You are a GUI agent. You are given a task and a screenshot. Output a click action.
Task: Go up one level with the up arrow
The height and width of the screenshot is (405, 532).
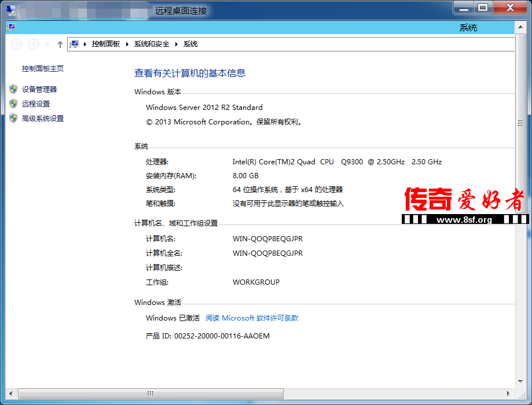pyautogui.click(x=60, y=45)
